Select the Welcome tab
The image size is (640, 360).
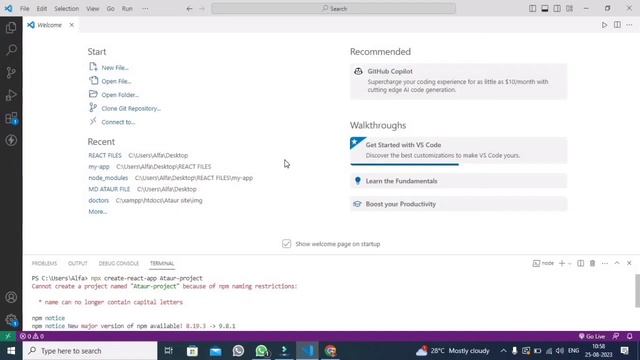tap(51, 25)
